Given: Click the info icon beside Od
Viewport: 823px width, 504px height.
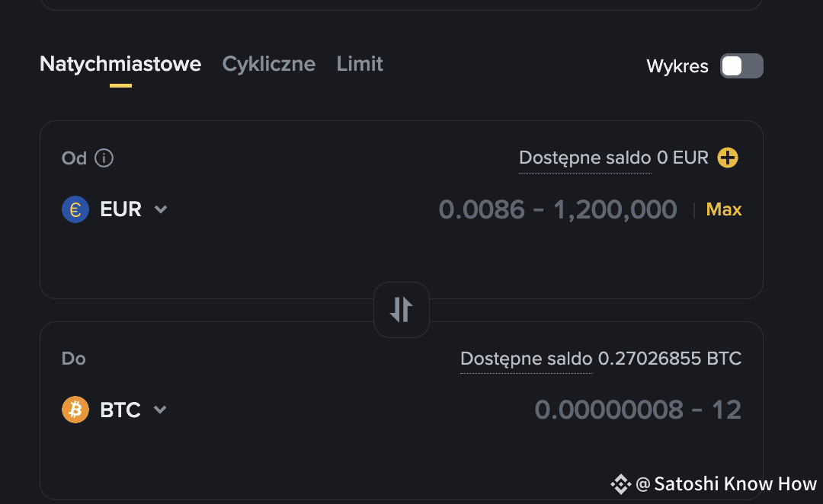Looking at the screenshot, I should (x=104, y=158).
